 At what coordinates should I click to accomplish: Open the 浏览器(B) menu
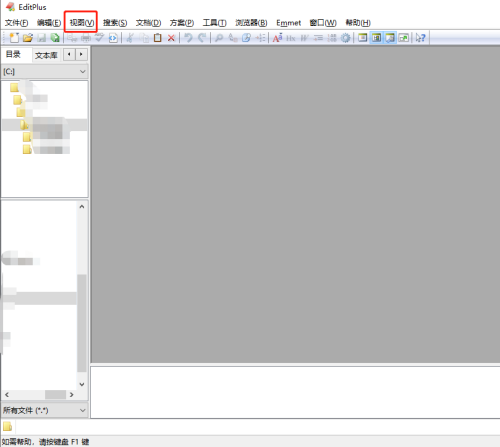coord(251,23)
